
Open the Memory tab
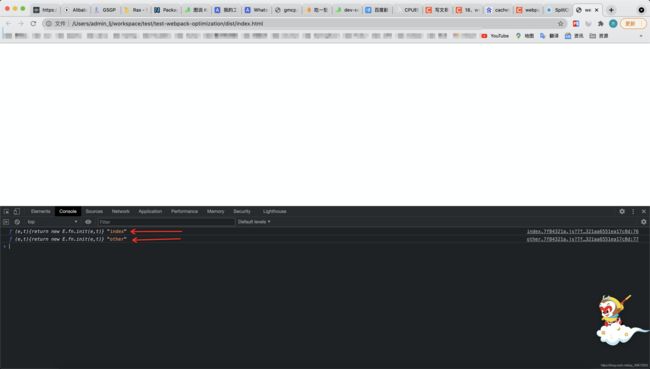(216, 211)
